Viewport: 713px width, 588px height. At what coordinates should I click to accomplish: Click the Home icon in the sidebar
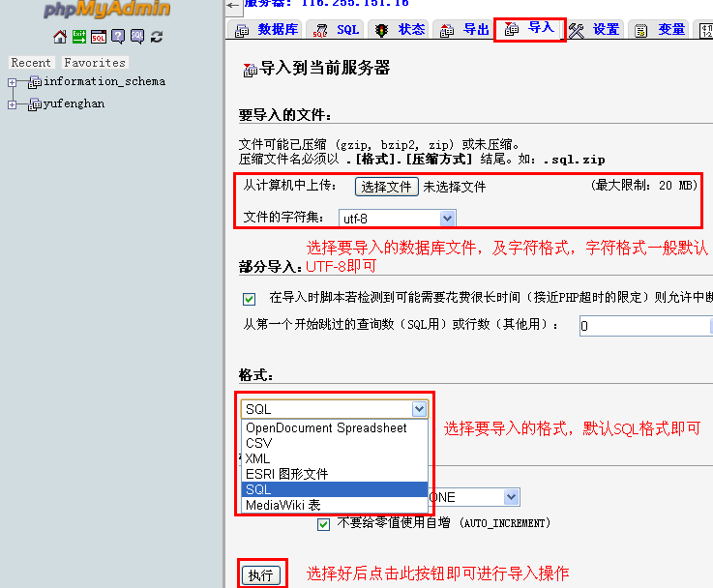[60, 37]
